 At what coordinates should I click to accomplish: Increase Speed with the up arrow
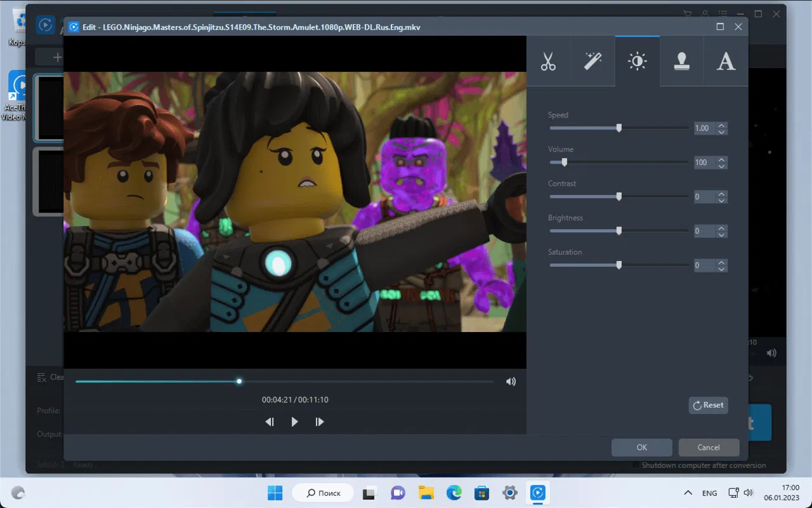point(721,125)
